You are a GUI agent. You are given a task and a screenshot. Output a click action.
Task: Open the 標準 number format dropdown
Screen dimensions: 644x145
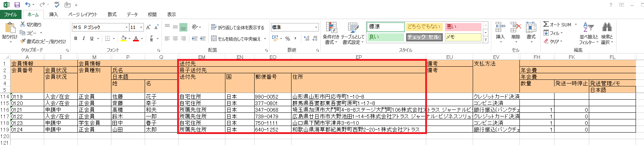[x=316, y=27]
